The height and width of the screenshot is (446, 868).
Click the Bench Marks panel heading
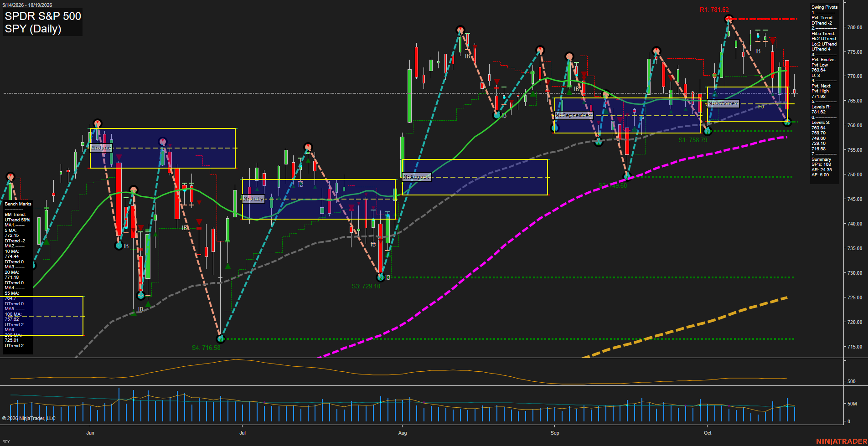pyautogui.click(x=18, y=204)
